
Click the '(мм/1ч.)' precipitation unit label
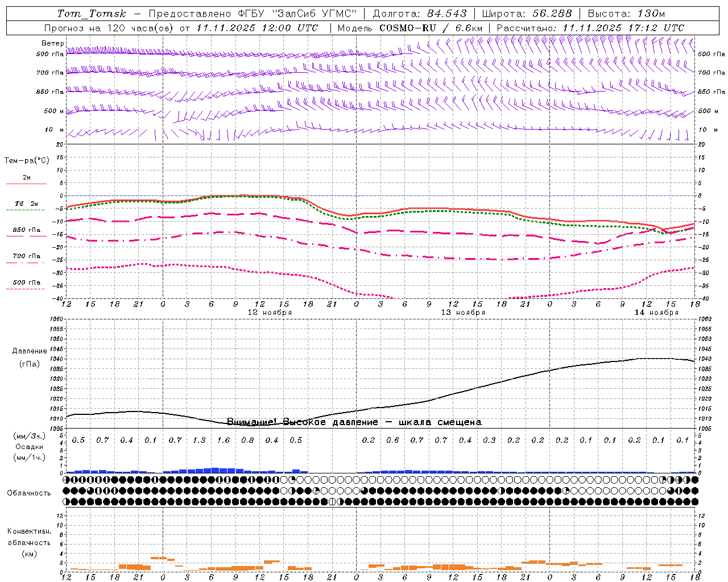(x=30, y=458)
